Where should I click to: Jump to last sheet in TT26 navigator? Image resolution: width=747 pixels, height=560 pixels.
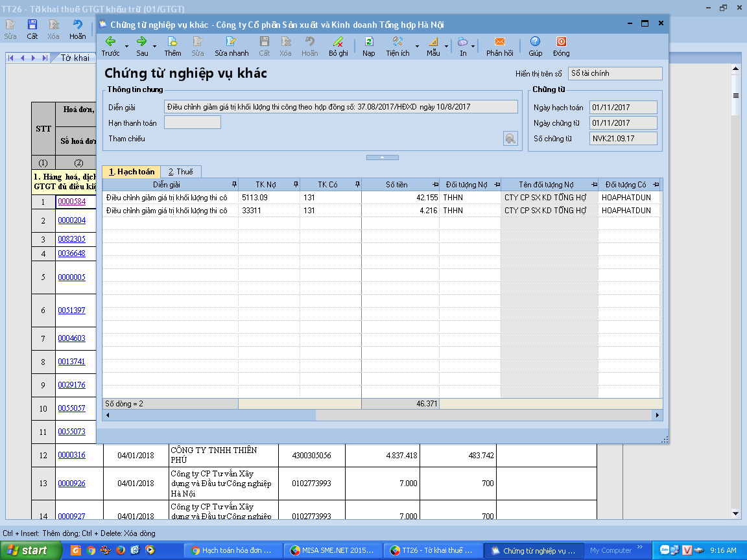pyautogui.click(x=44, y=58)
